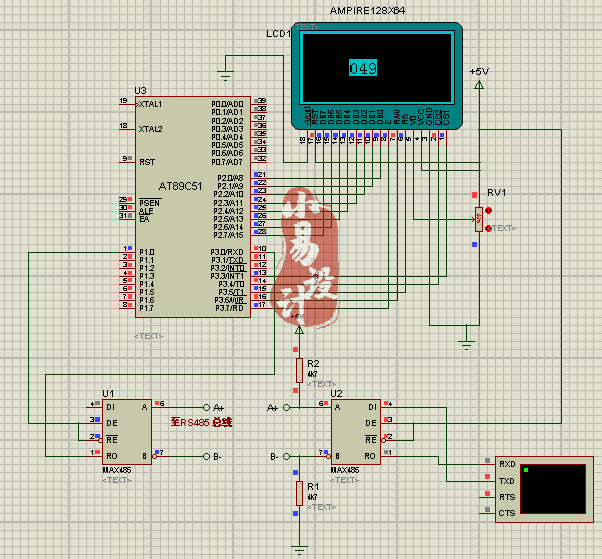Click the P3.7/RD pin label
Viewport: 602px width, 559px height.
pyautogui.click(x=229, y=308)
